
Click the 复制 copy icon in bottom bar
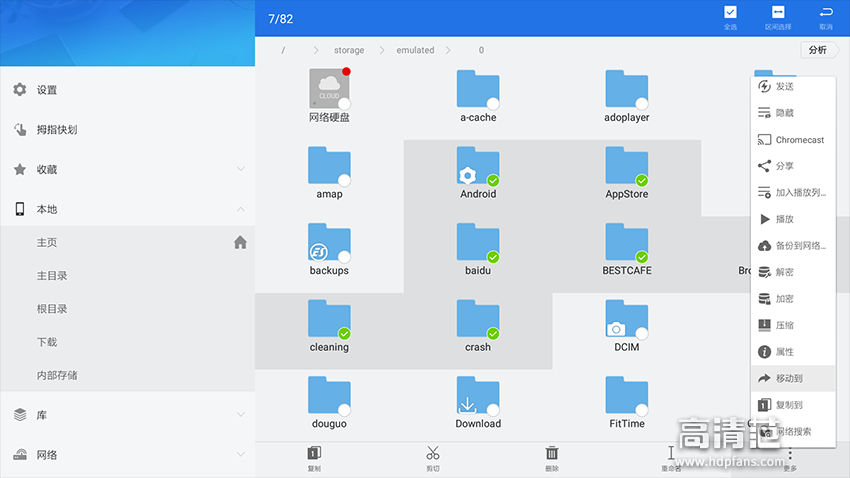pyautogui.click(x=314, y=453)
